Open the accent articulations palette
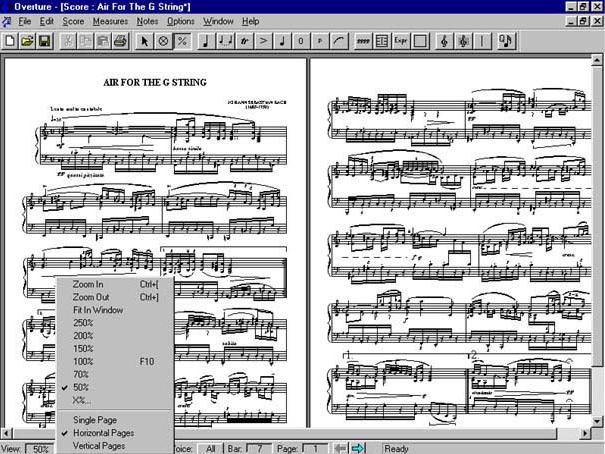The height and width of the screenshot is (454, 605). point(263,41)
